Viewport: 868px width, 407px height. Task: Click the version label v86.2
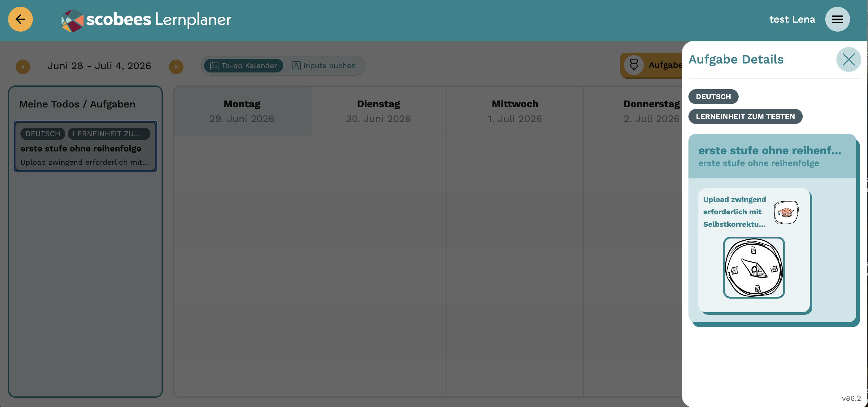(x=851, y=398)
